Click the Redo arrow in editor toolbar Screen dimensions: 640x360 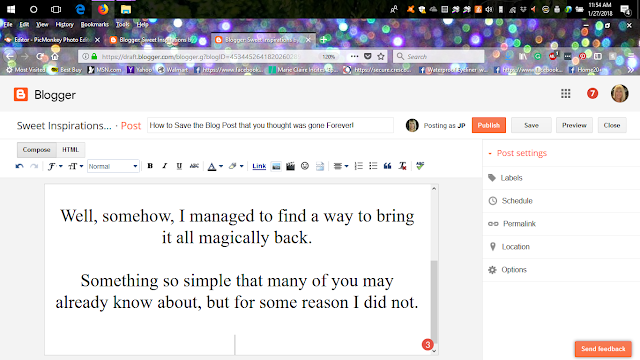click(34, 166)
